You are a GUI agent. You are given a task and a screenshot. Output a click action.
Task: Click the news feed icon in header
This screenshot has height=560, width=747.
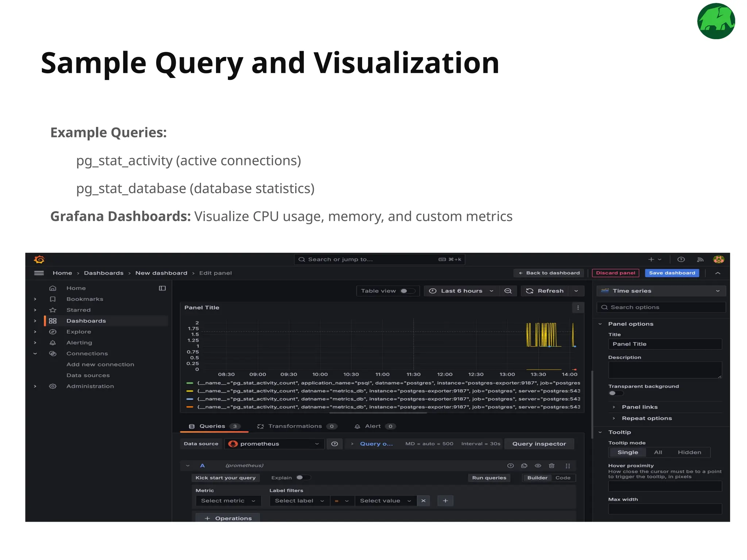pos(700,260)
